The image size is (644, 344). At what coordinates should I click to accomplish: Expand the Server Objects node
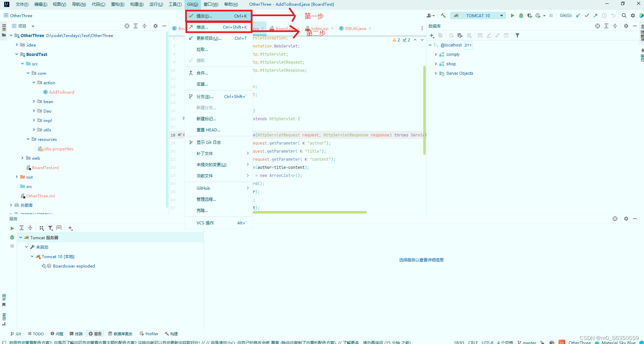[x=435, y=73]
